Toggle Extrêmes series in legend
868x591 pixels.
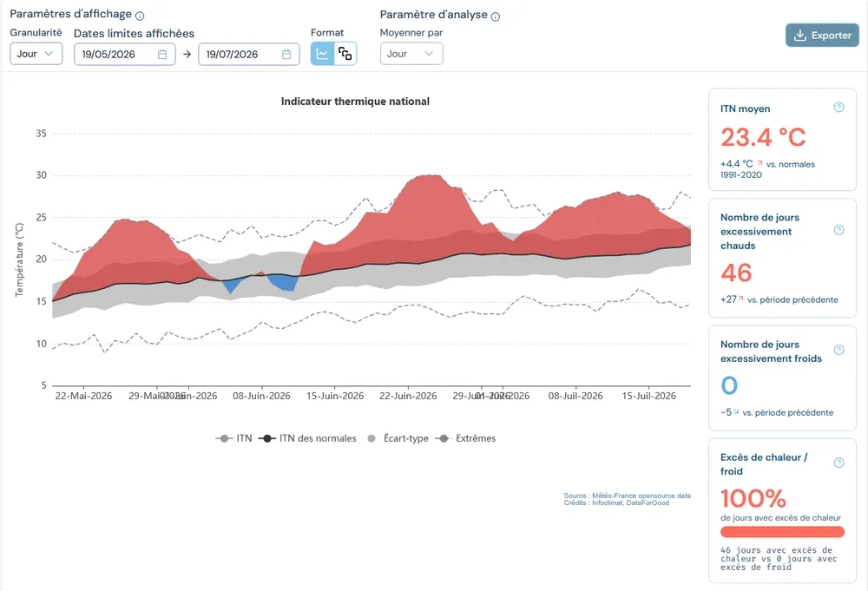465,438
